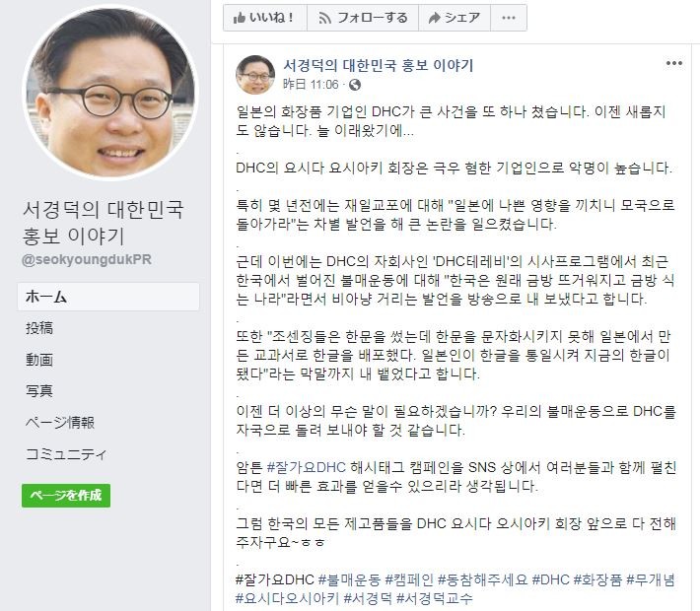Open the 投稿 section in sidebar
The width and height of the screenshot is (700, 611).
click(39, 328)
